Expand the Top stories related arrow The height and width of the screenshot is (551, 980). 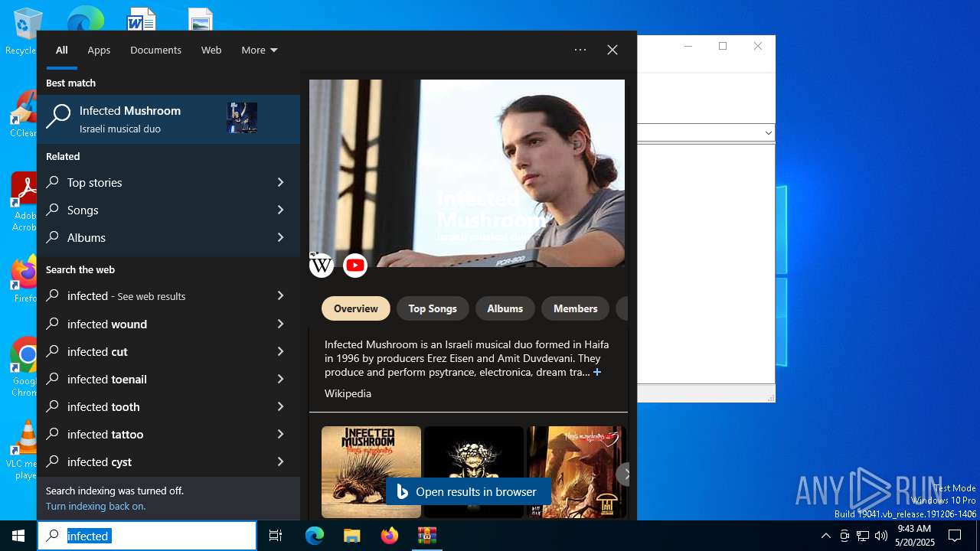point(280,182)
